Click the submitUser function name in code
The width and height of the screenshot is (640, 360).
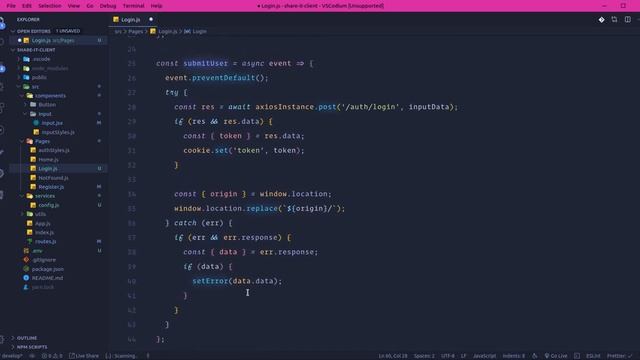[x=205, y=63]
